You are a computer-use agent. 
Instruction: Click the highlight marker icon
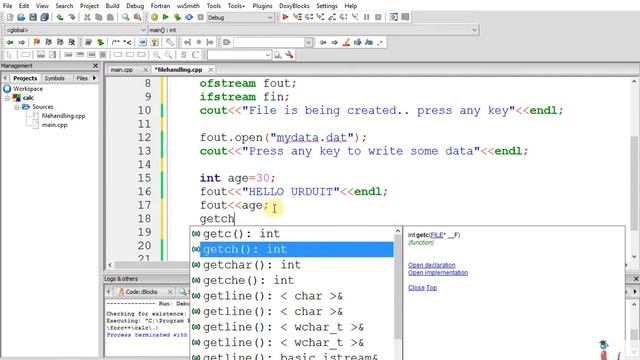click(x=346, y=42)
